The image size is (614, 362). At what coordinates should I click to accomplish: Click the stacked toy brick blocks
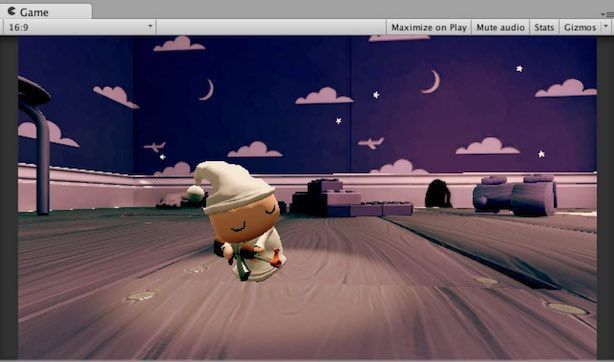click(351, 198)
